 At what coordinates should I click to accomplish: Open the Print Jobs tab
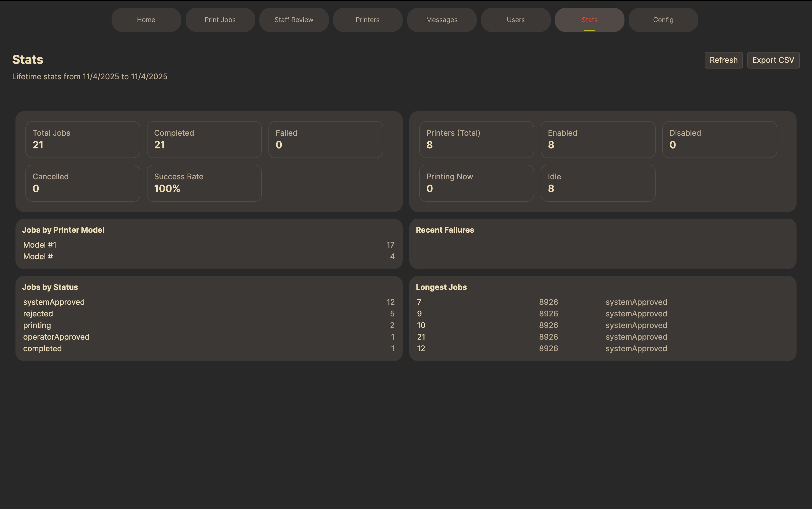[220, 20]
